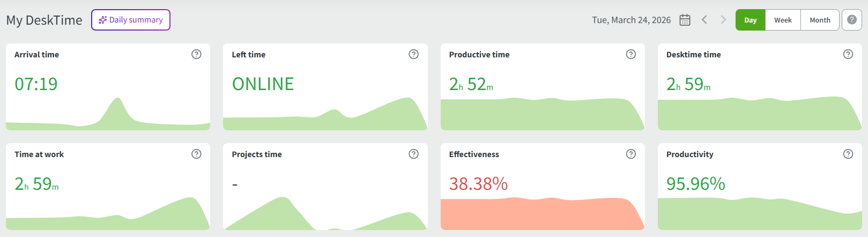Image resolution: width=868 pixels, height=237 pixels.
Task: Click the Productive time help icon
Action: tap(631, 54)
